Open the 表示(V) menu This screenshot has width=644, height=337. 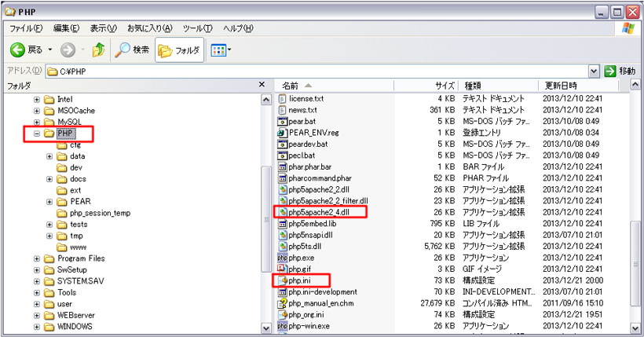tap(104, 28)
